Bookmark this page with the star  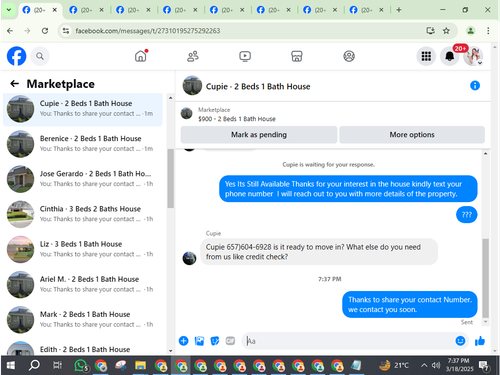tap(446, 31)
